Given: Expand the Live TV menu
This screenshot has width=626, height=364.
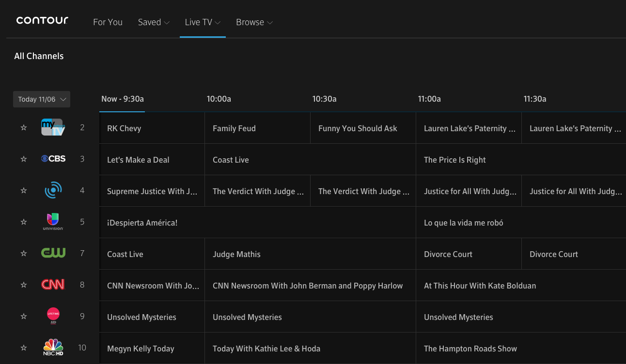Looking at the screenshot, I should pyautogui.click(x=203, y=22).
